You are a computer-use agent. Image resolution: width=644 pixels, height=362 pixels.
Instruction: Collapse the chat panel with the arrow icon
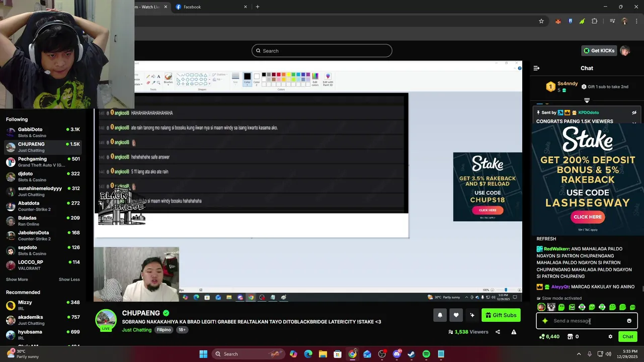(x=536, y=68)
